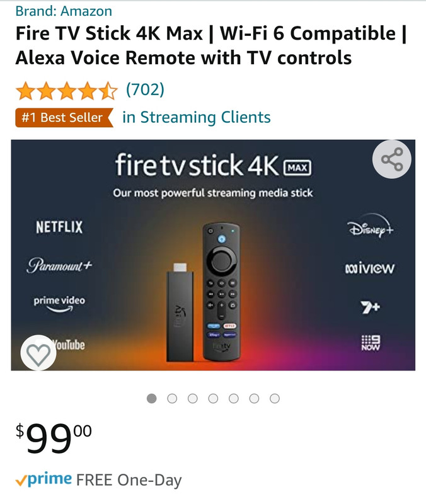This screenshot has height=504, width=426.
Task: Open the (702) reviews count link
Action: pos(145,89)
